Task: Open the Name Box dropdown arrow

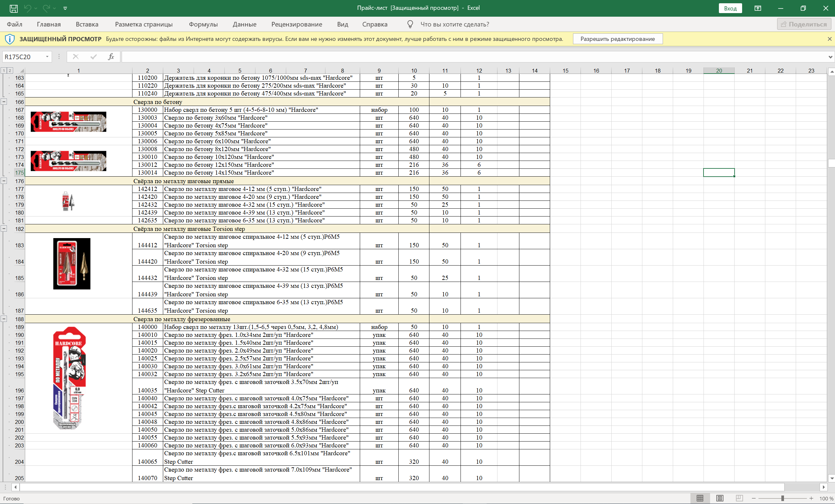Action: [x=47, y=57]
